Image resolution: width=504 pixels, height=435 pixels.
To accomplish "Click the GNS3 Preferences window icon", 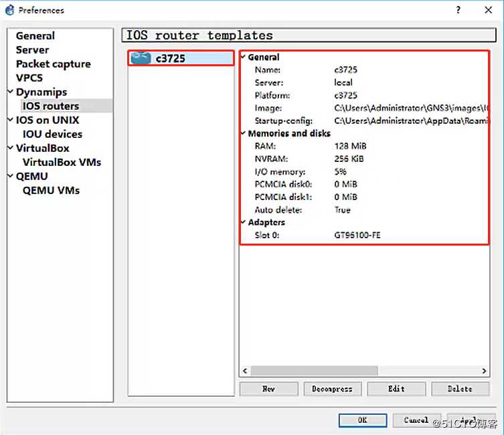I will [10, 10].
